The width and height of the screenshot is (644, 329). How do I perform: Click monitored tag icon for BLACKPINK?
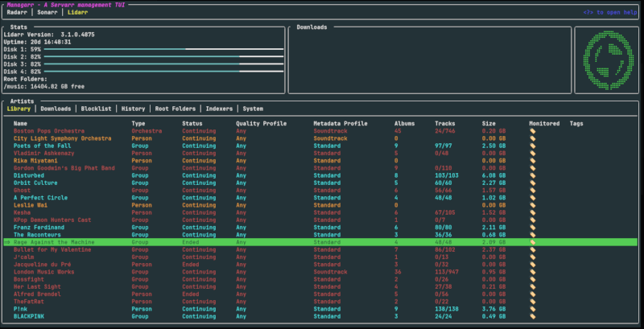[532, 316]
